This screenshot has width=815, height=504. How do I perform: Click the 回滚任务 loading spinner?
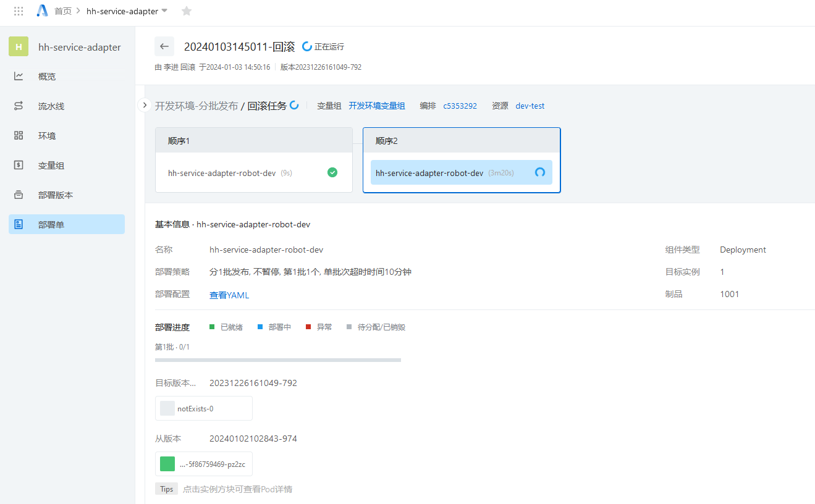click(294, 106)
